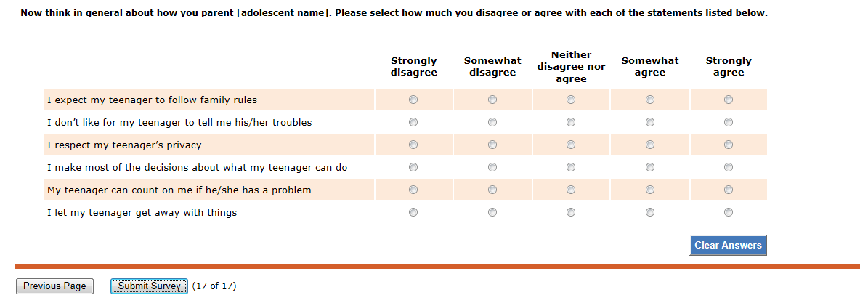Select Somewhat disagree for telling me troubles
The height and width of the screenshot is (303, 868).
[492, 122]
